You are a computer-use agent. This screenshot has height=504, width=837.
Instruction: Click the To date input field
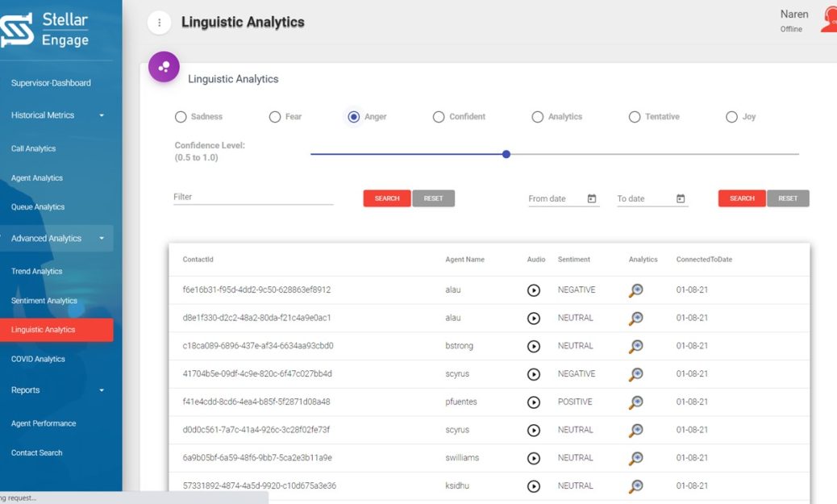[652, 198]
